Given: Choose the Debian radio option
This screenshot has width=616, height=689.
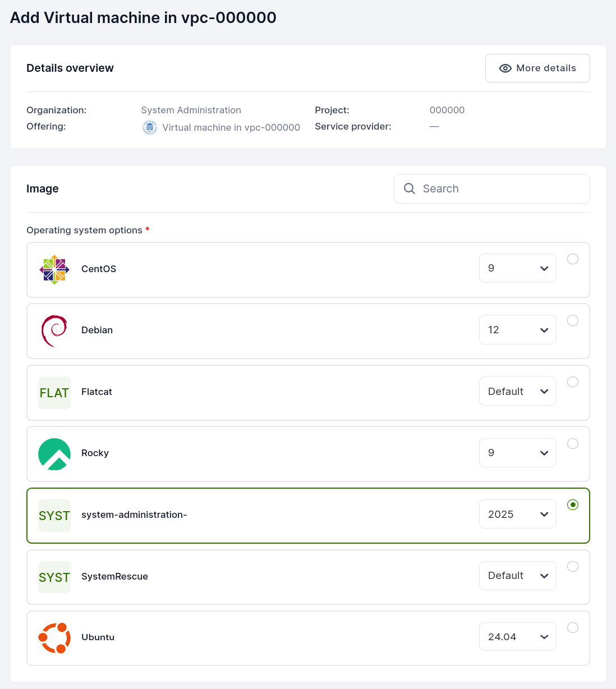Looking at the screenshot, I should [x=572, y=320].
